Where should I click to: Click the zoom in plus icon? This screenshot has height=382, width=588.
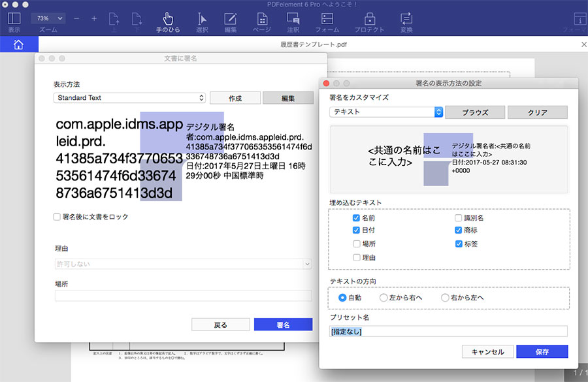tap(94, 18)
